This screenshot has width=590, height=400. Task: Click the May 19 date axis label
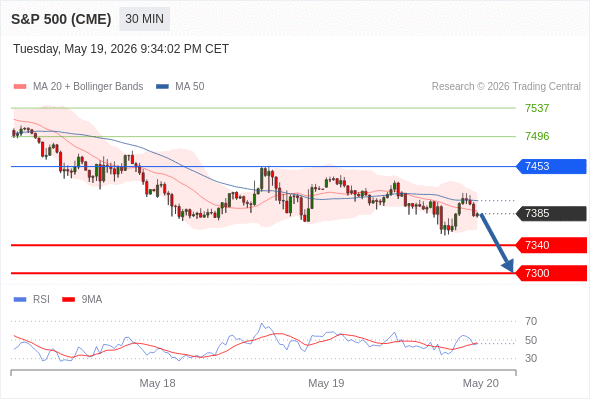[x=326, y=383]
